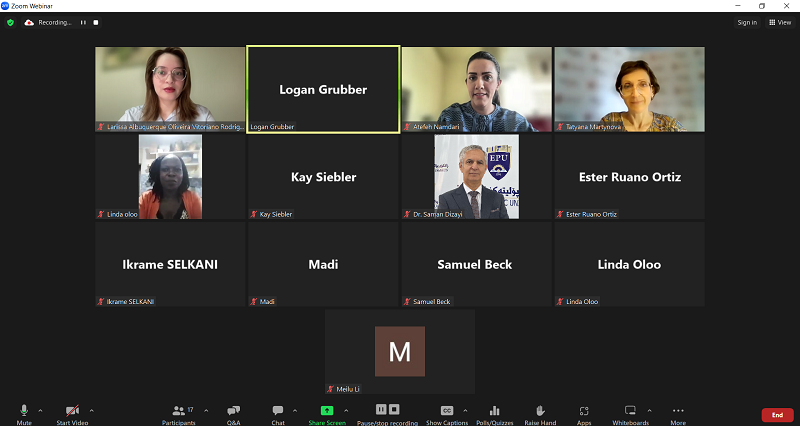Open Polls/Quizzes
Screen dimensions: 800x426
[x=494, y=411]
